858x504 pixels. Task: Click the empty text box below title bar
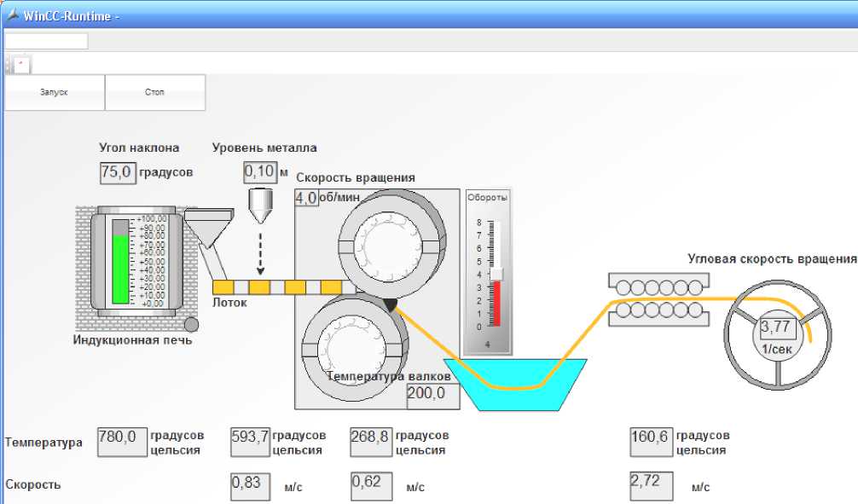pyautogui.click(x=46, y=41)
